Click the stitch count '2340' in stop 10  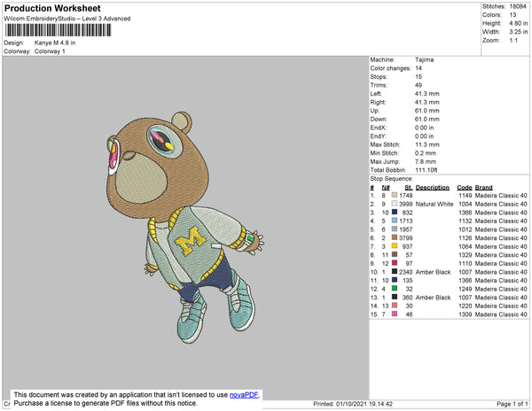(406, 272)
